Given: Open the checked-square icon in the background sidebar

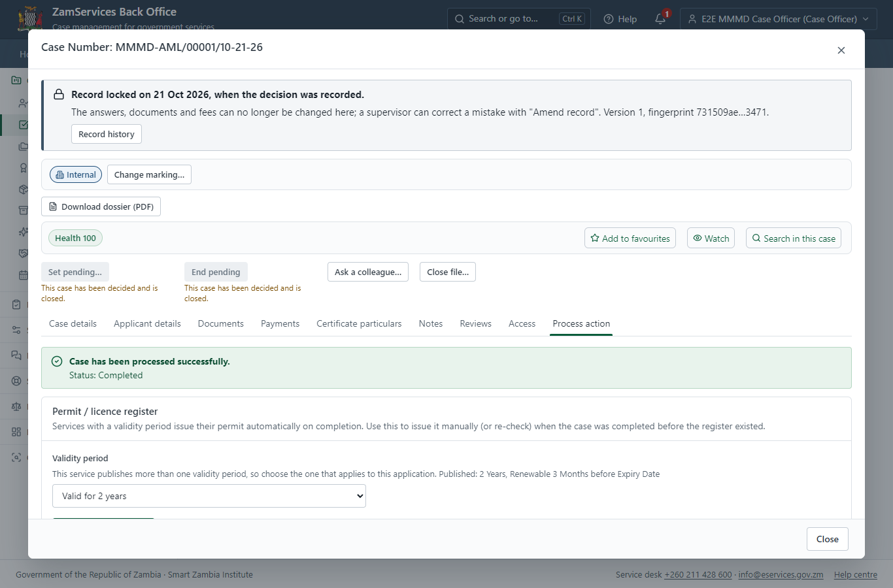Looking at the screenshot, I should coord(23,125).
